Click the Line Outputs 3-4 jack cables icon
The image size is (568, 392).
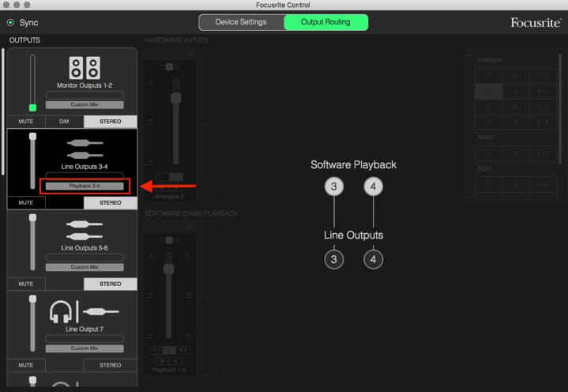click(x=85, y=149)
